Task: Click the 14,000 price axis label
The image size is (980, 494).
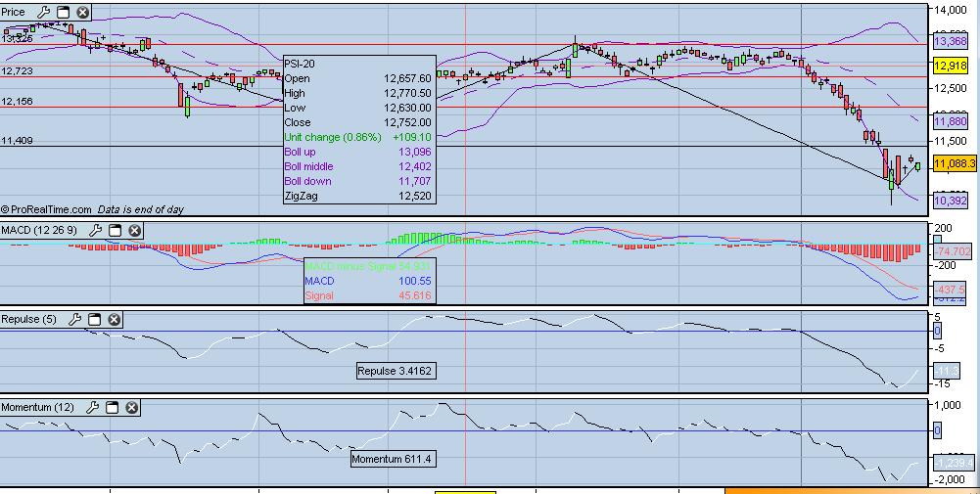Action: [x=950, y=10]
